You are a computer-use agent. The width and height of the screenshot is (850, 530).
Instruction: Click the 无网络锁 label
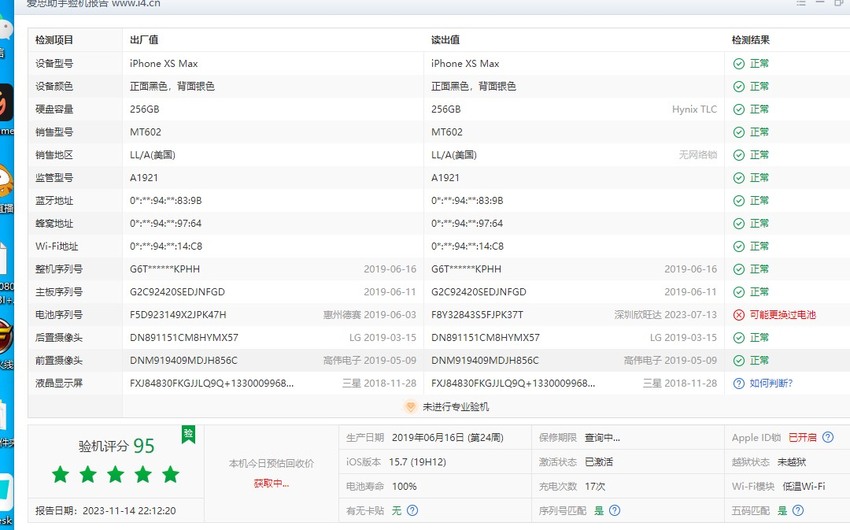pos(698,155)
